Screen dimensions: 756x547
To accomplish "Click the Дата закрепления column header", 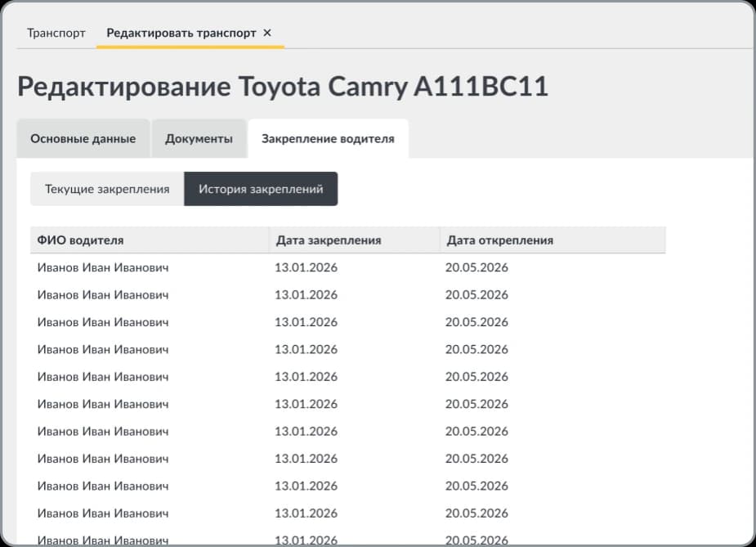I will click(x=355, y=240).
